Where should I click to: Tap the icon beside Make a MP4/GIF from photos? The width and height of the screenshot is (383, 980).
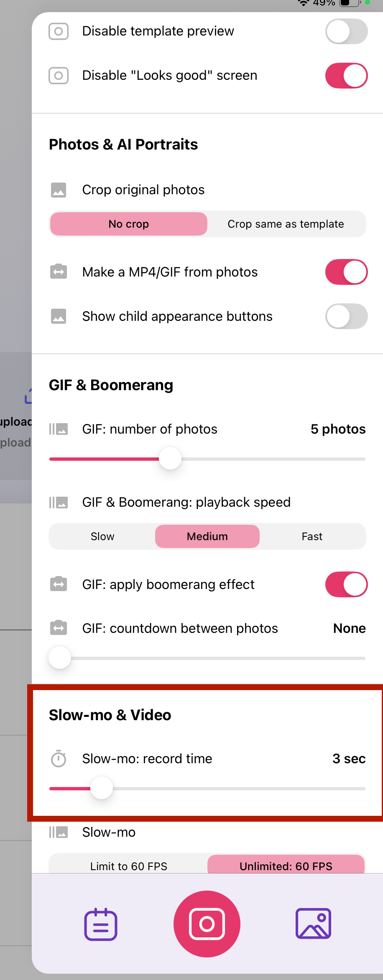click(x=59, y=272)
